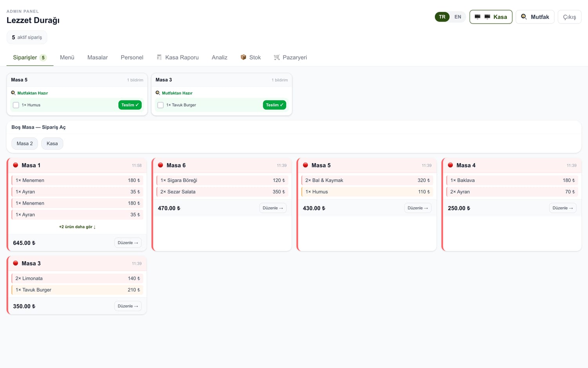Switch language to EN

(x=457, y=17)
